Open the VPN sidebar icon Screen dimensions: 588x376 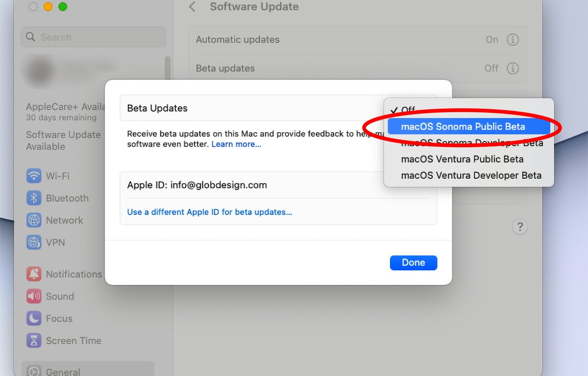point(34,242)
